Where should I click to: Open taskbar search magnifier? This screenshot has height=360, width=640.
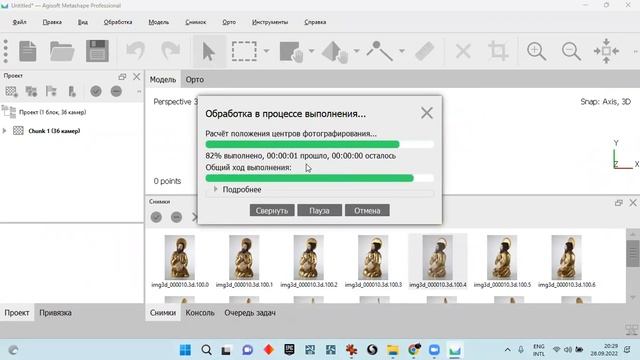(207, 350)
